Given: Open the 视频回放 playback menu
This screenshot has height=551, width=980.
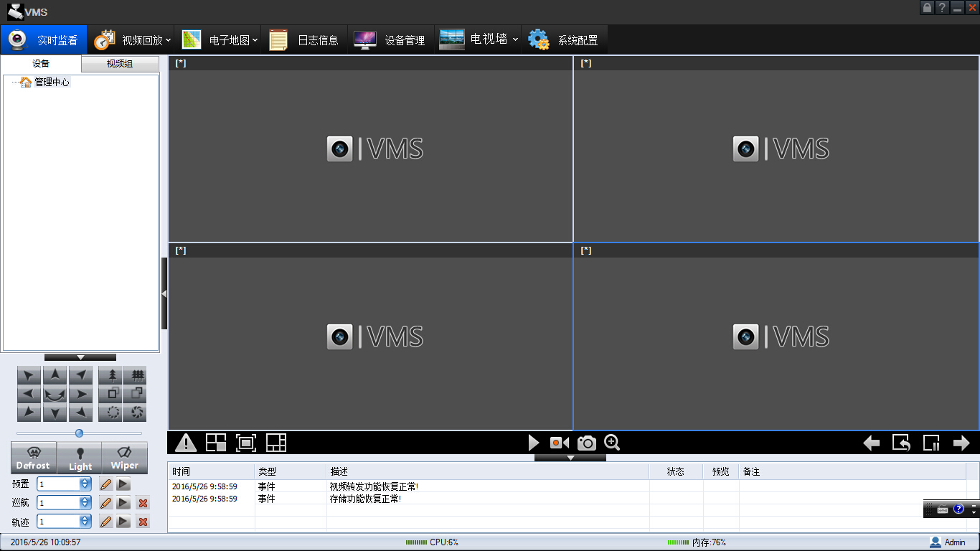Looking at the screenshot, I should click(x=131, y=40).
